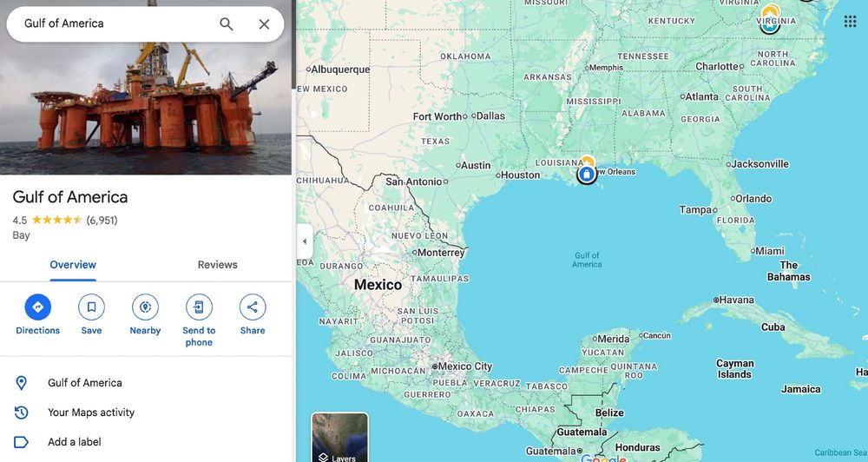
Task: Click the Gulf of America map label
Action: coord(587,260)
